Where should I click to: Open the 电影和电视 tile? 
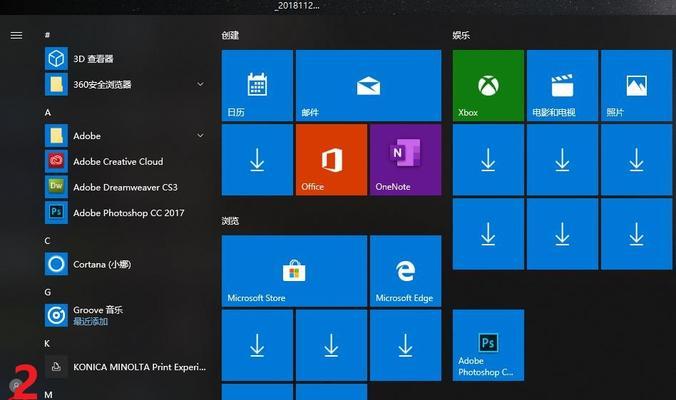click(x=563, y=85)
